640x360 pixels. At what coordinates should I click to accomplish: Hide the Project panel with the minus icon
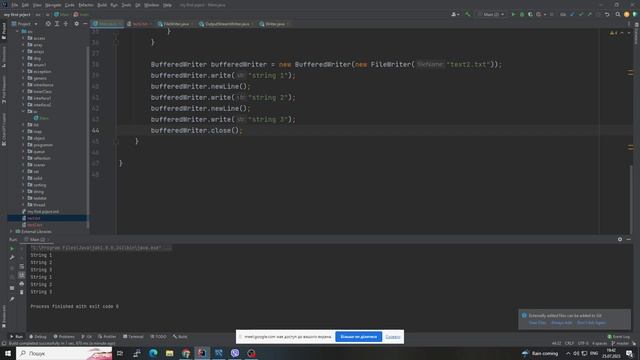coord(85,24)
